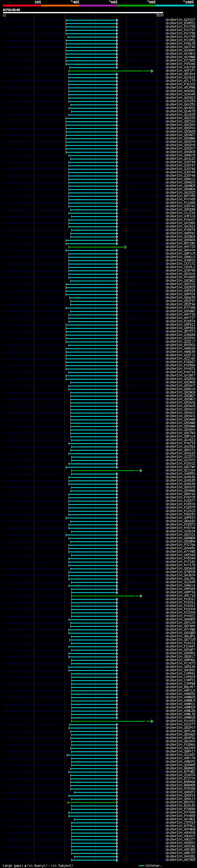Open the UniRef100_P69250 hit label
Image resolution: width=197 pixels, height=868 pixels.
tap(180, 514)
